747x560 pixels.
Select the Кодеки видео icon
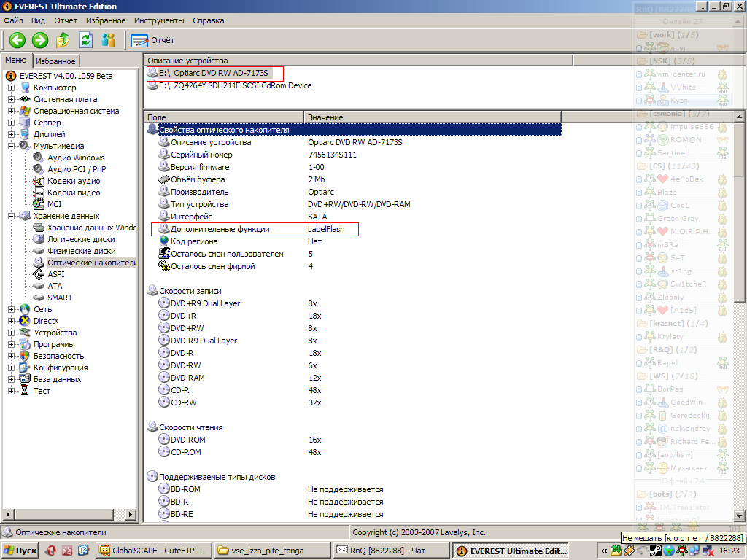point(39,192)
